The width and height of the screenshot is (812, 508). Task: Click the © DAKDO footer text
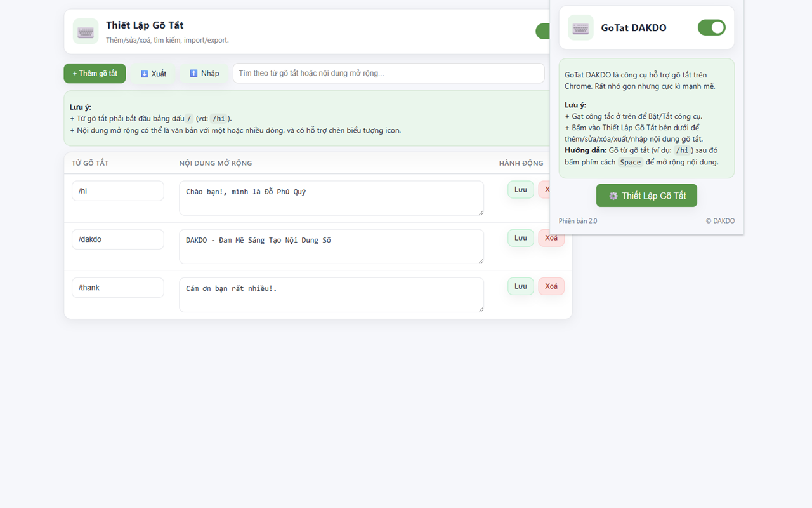point(720,221)
